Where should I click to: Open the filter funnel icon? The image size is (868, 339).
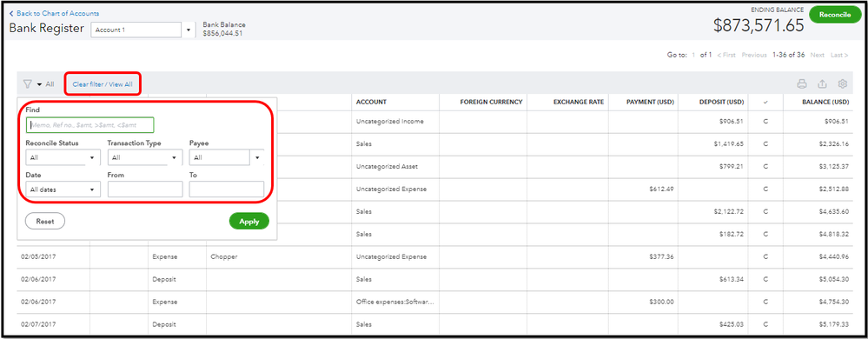[27, 84]
